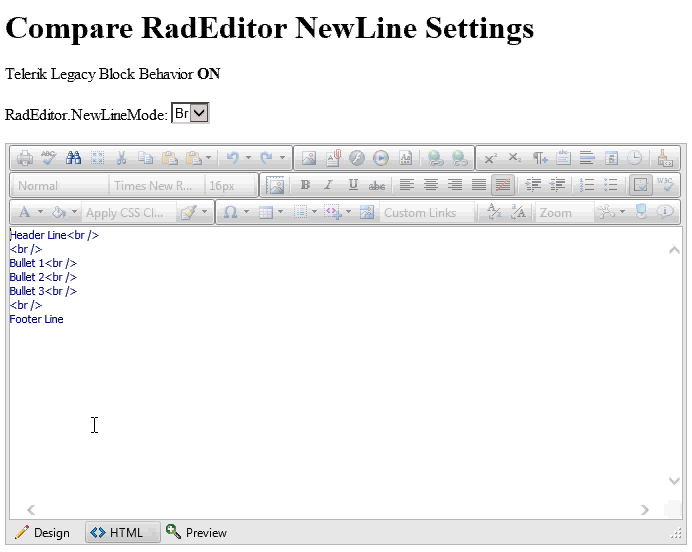
Task: Open foreground color picker dropdown arrow
Action: point(40,212)
